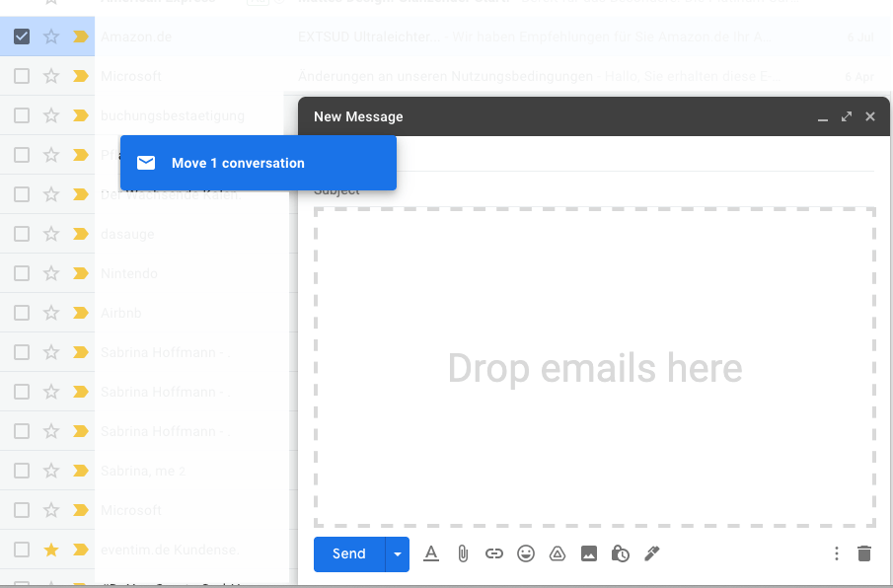Open the attach files paperclip icon

coord(463,553)
